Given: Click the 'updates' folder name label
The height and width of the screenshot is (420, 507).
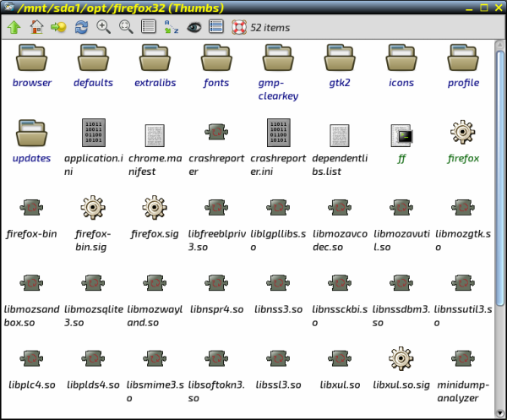Looking at the screenshot, I should (x=32, y=158).
